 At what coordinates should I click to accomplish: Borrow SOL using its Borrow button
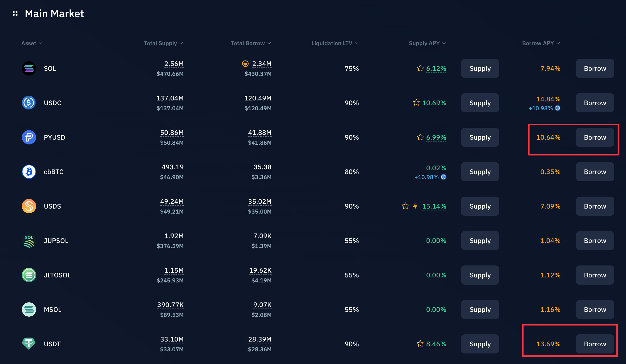tap(595, 68)
